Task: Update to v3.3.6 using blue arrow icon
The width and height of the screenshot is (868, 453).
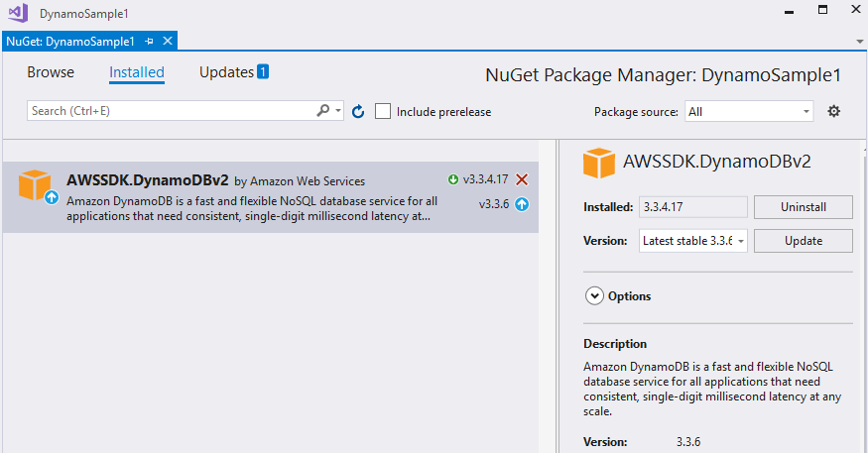Action: [x=522, y=204]
